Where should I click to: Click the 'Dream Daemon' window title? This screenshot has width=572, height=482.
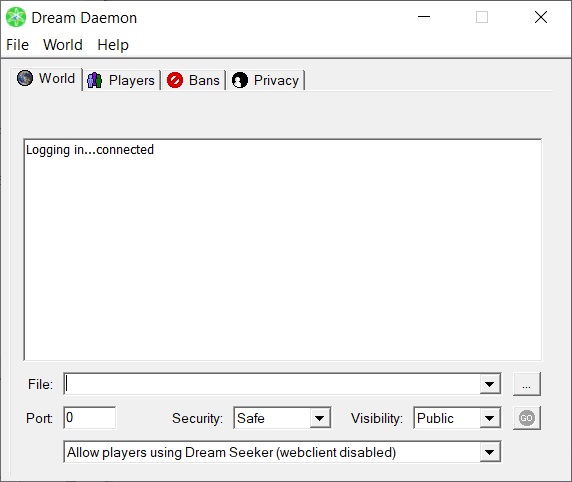point(84,18)
